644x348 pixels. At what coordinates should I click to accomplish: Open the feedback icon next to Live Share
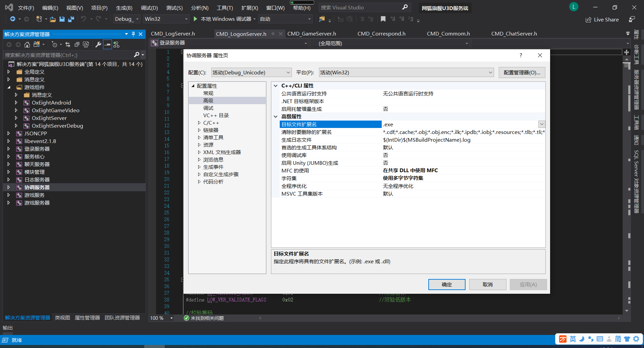(x=632, y=19)
